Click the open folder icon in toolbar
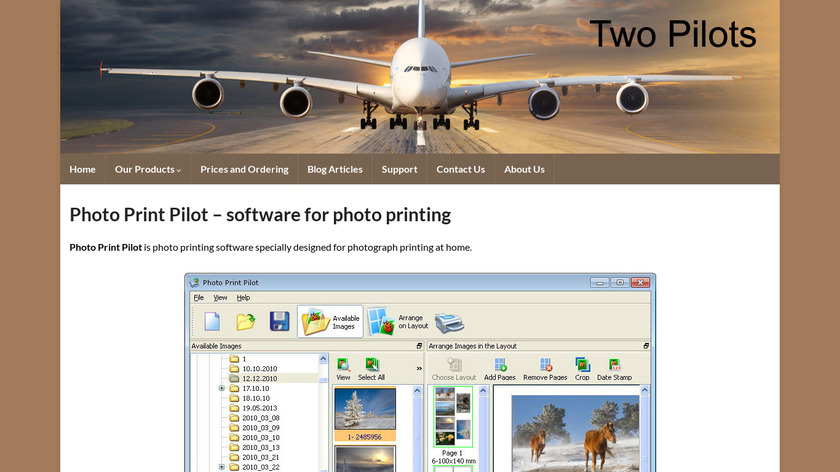This screenshot has width=840, height=472. tap(246, 321)
